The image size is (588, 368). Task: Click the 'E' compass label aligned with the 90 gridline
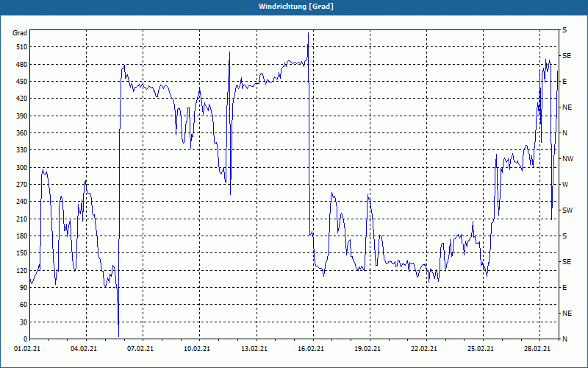(x=564, y=288)
